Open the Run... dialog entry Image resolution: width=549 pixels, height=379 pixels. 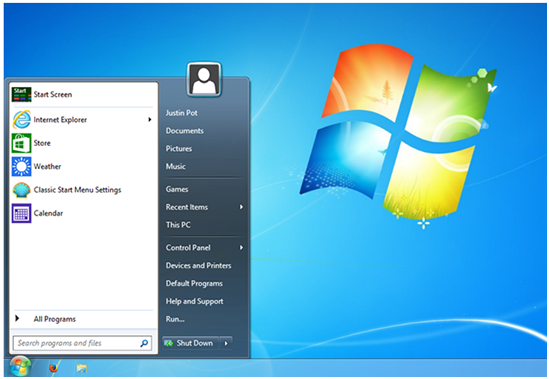click(x=175, y=319)
